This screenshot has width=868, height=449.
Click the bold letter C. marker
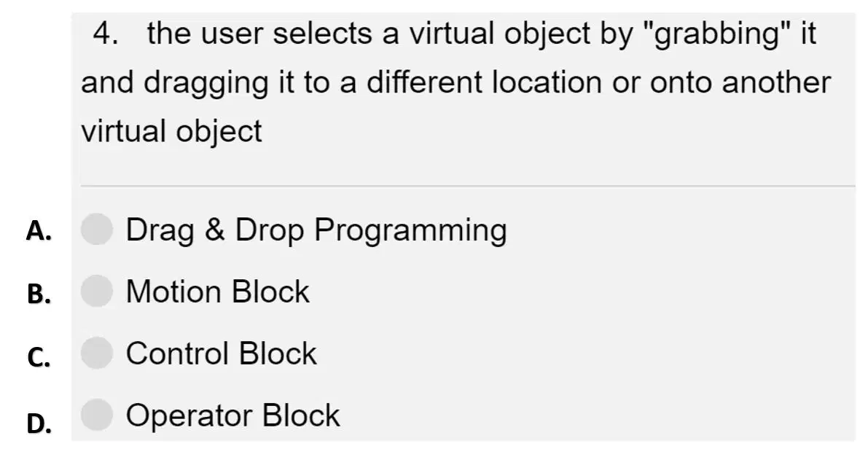39,357
